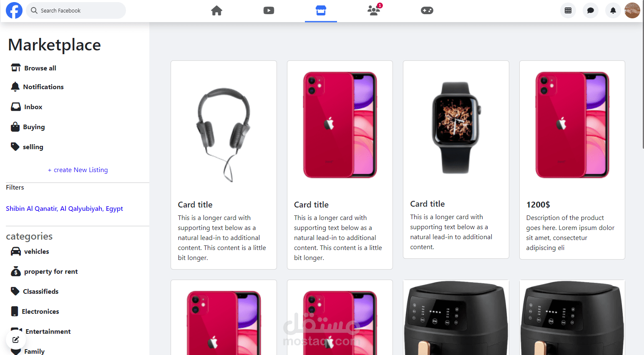
Task: Go to the Home icon in the top nav
Action: point(216,10)
